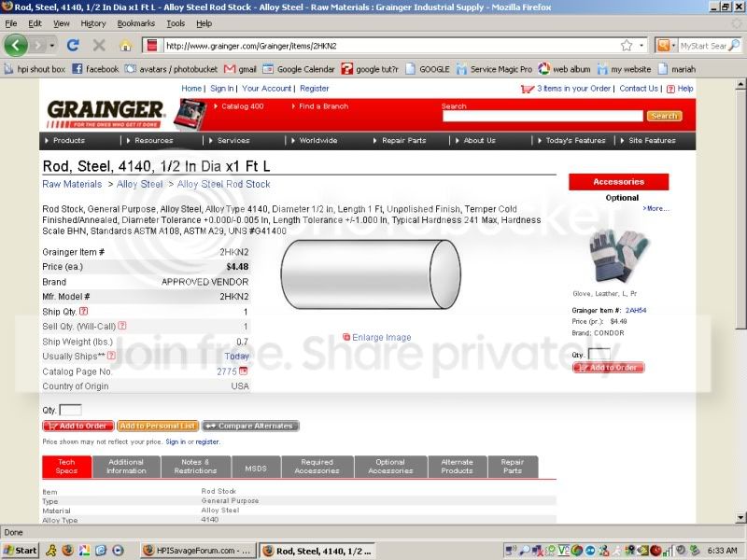Open the More accessories link

655,208
